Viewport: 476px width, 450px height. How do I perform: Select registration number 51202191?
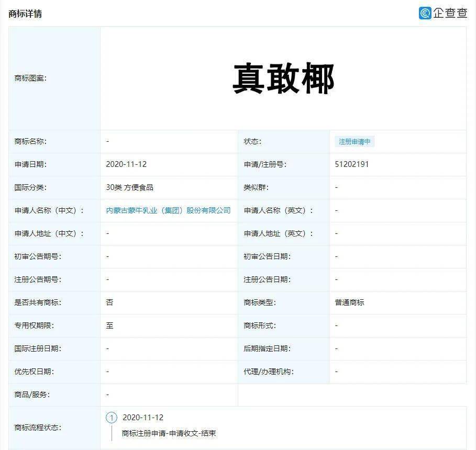351,164
